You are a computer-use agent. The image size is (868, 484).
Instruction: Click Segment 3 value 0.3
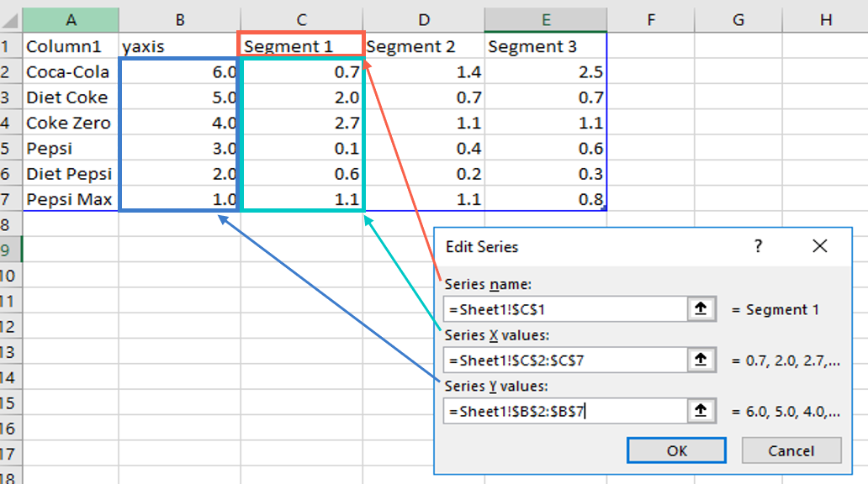click(x=546, y=174)
